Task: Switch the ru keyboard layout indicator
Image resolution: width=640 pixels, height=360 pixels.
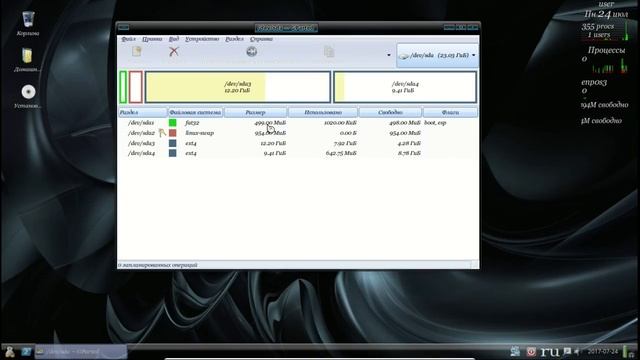Action: tap(550, 351)
